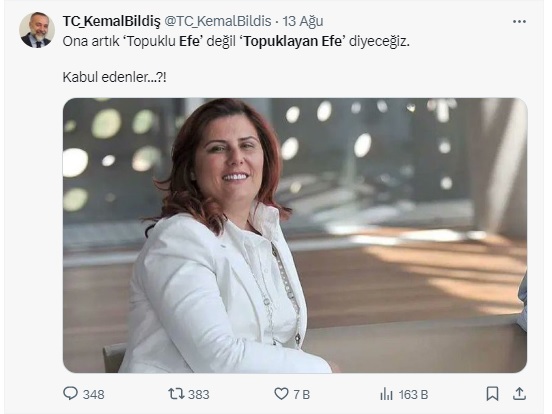Open the three-dot more options menu

pyautogui.click(x=519, y=22)
